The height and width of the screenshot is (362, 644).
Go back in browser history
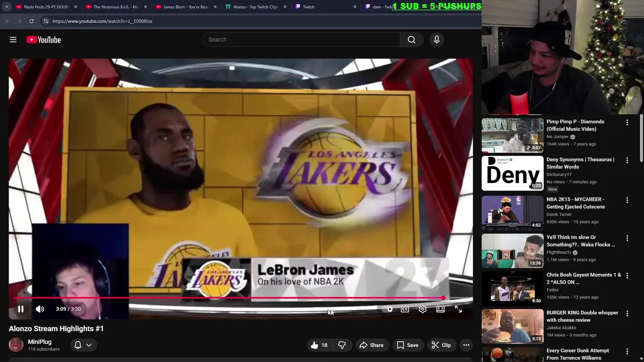(7, 21)
